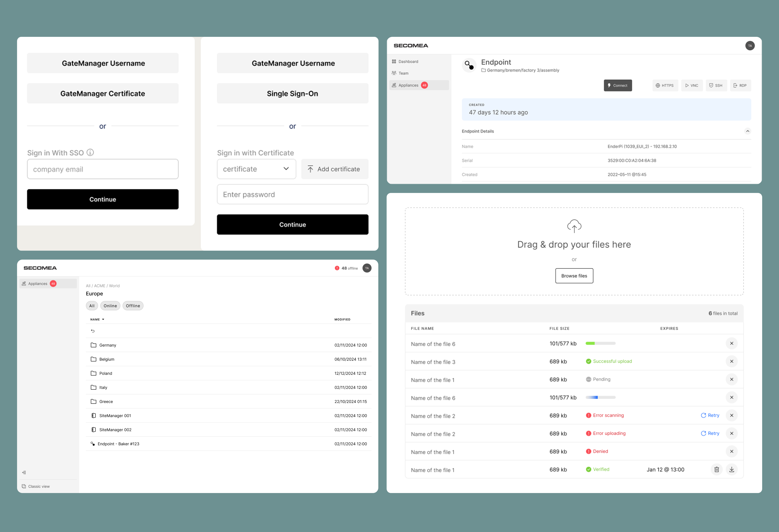
Task: Click the SSO info icon
Action: 90,152
